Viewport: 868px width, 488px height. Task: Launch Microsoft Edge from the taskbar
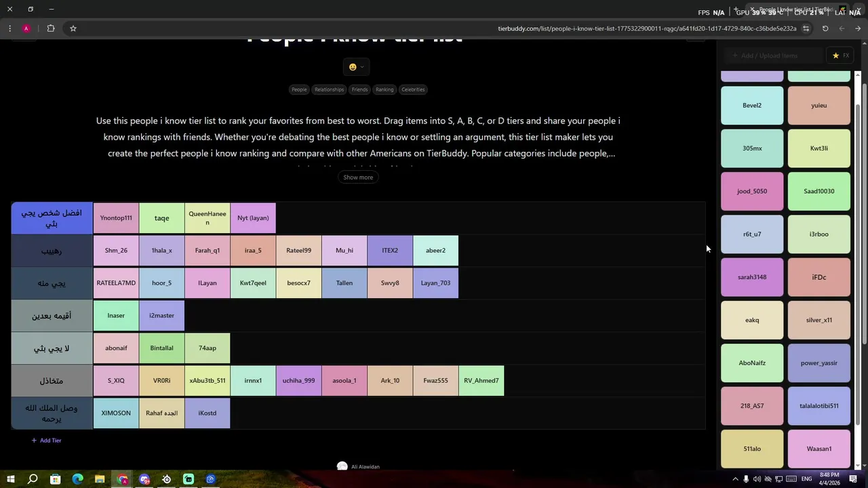pyautogui.click(x=77, y=479)
